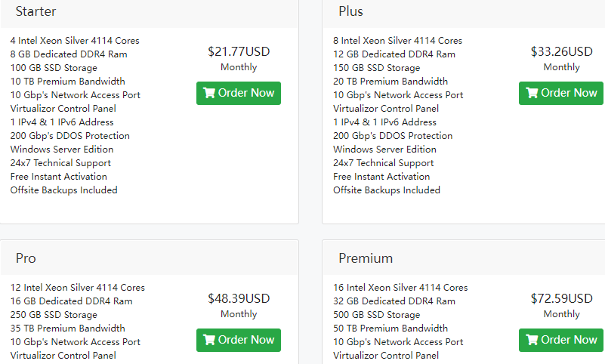The image size is (605, 364).
Task: Select the Pro plan heading
Action: [26, 258]
